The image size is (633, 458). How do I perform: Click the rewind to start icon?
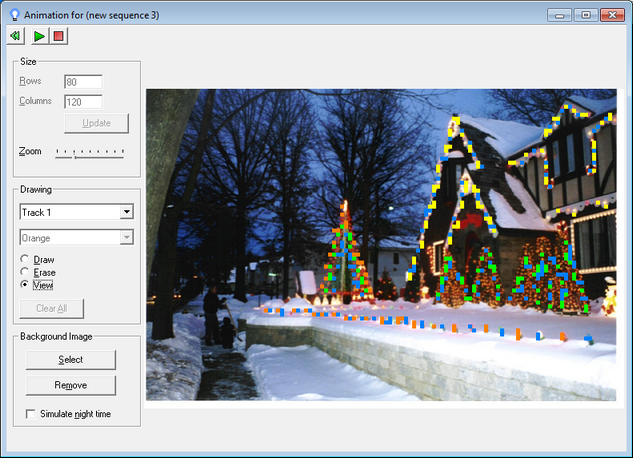pyautogui.click(x=16, y=36)
